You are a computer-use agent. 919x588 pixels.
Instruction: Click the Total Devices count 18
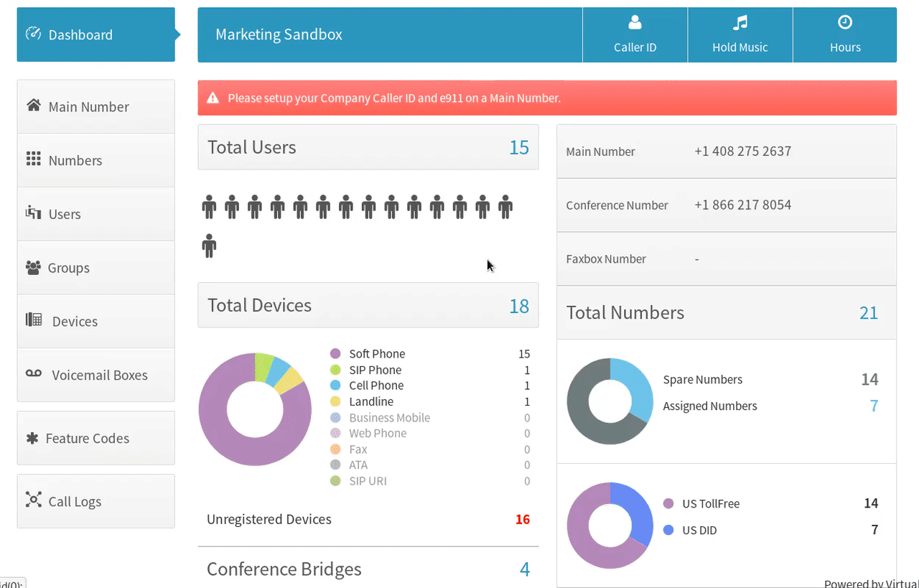coord(518,306)
